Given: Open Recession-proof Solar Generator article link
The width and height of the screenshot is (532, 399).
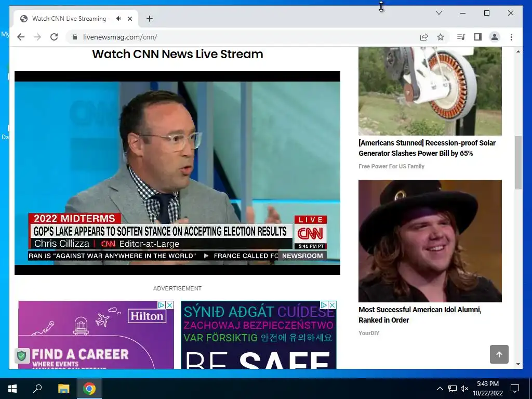Looking at the screenshot, I should tap(427, 148).
